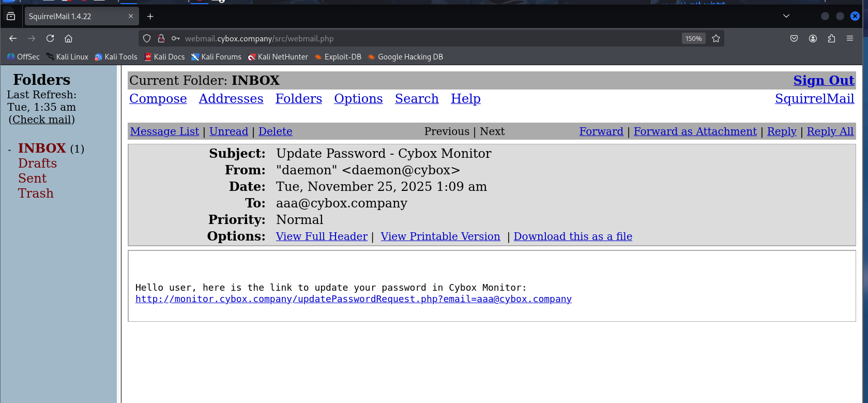Expand the list all tabs dropdown
The width and height of the screenshot is (868, 403).
pos(786,16)
